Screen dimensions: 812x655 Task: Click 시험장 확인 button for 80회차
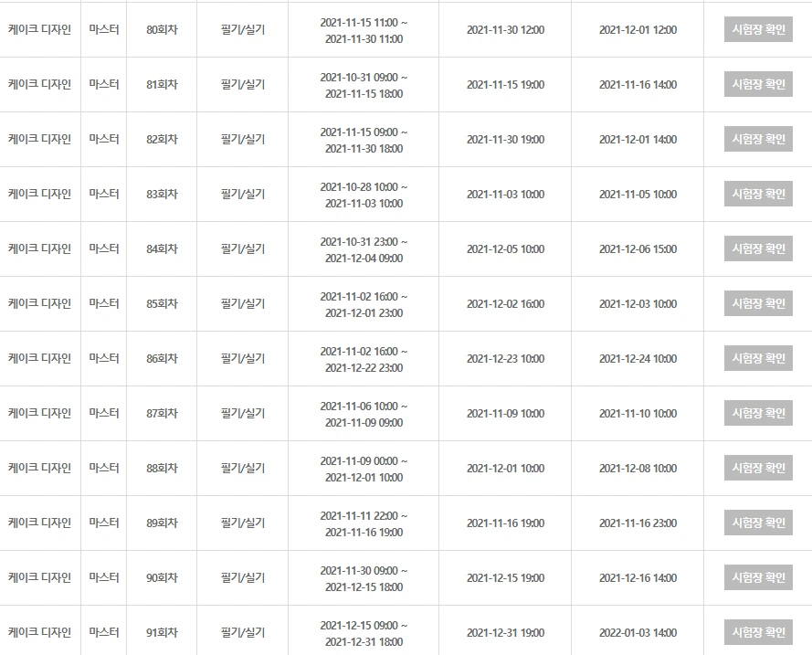point(758,29)
